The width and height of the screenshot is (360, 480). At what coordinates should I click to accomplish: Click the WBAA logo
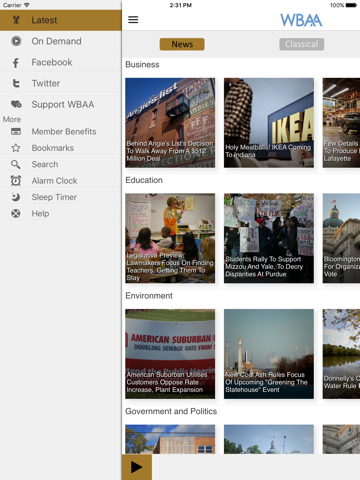(301, 20)
